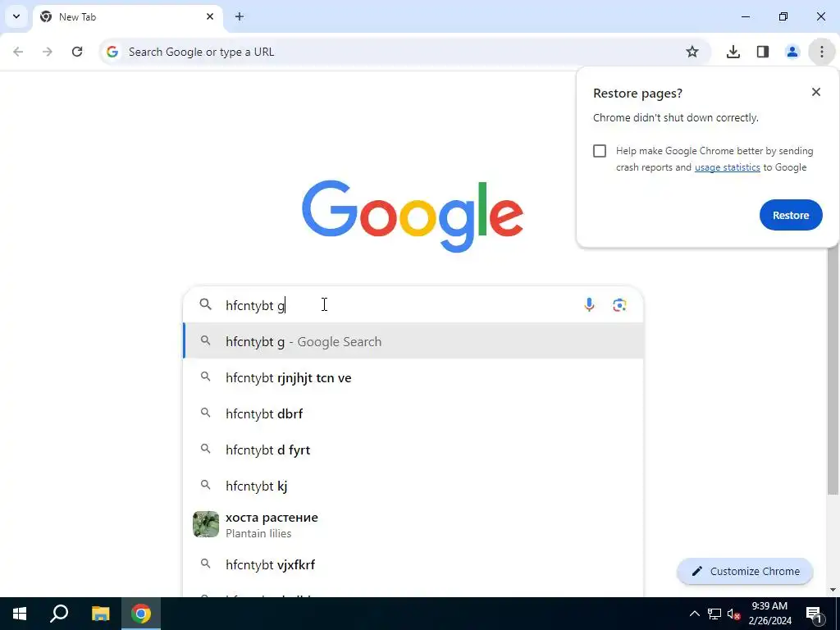Open the Chrome profile avatar

click(x=792, y=52)
